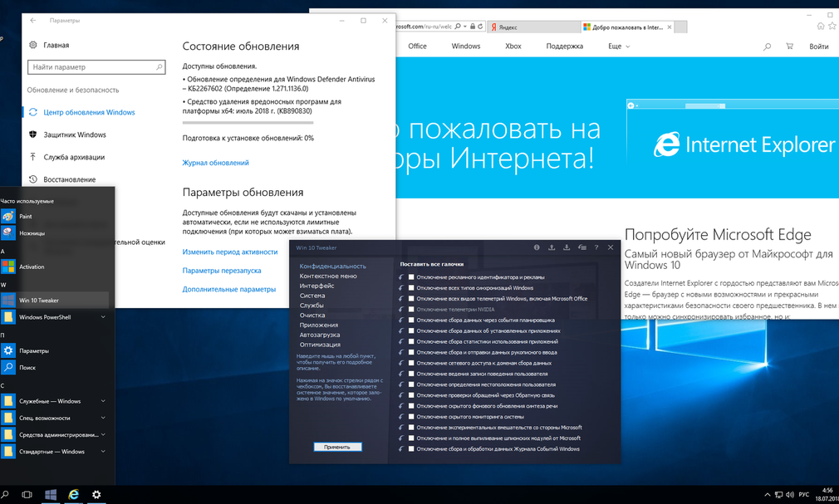Open the shopping cart icon on the Microsoft site
Viewport: 839px width, 504px height.
(790, 46)
